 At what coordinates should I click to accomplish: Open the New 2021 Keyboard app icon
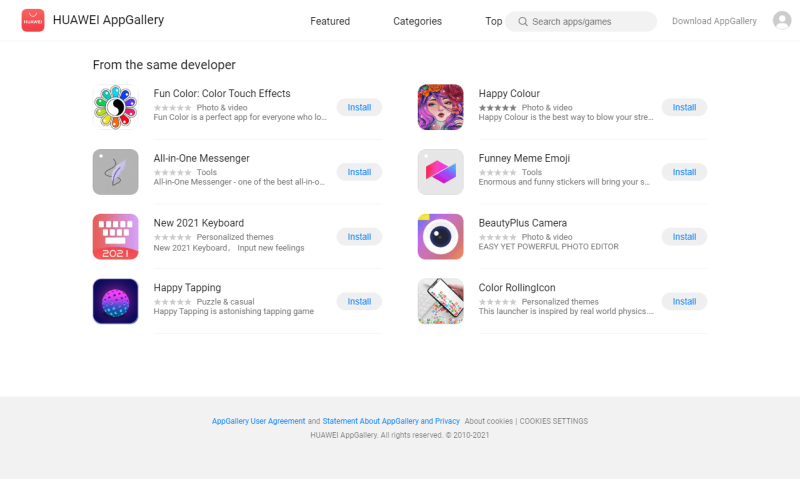tap(115, 237)
